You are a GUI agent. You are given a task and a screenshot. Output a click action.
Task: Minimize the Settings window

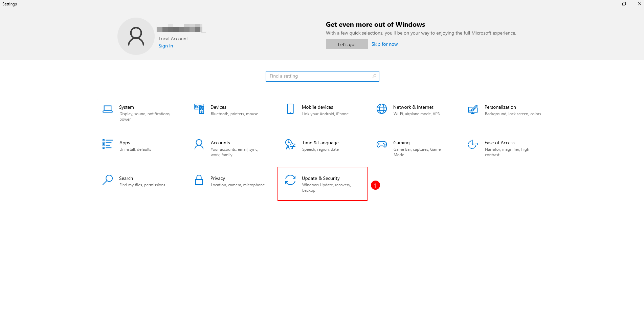pos(608,4)
